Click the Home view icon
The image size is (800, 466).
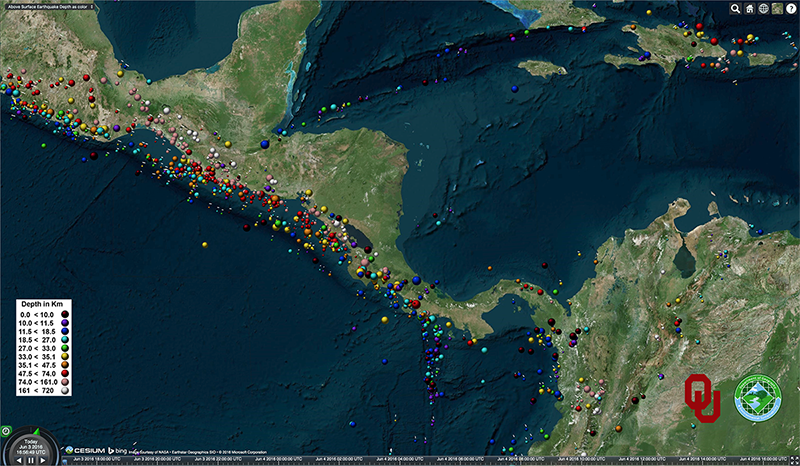pyautogui.click(x=749, y=9)
